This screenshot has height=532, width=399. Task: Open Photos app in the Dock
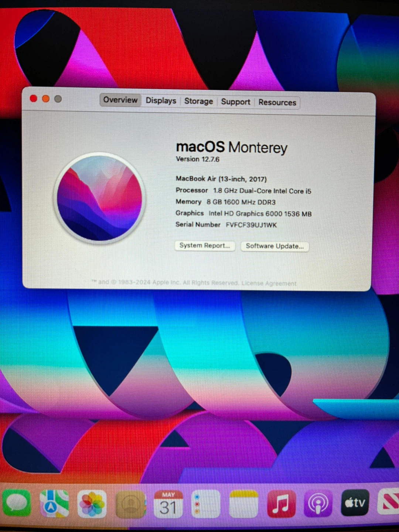pos(92,504)
